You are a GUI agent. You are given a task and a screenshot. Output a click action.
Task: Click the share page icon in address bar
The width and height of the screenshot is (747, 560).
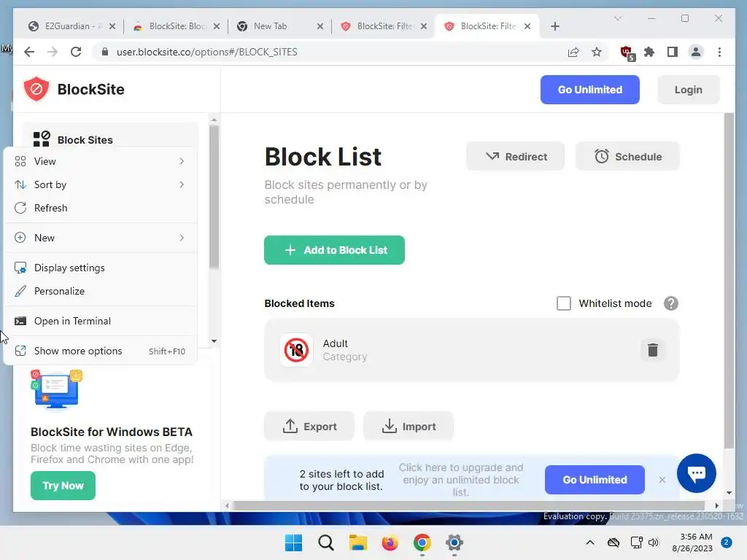[573, 52]
